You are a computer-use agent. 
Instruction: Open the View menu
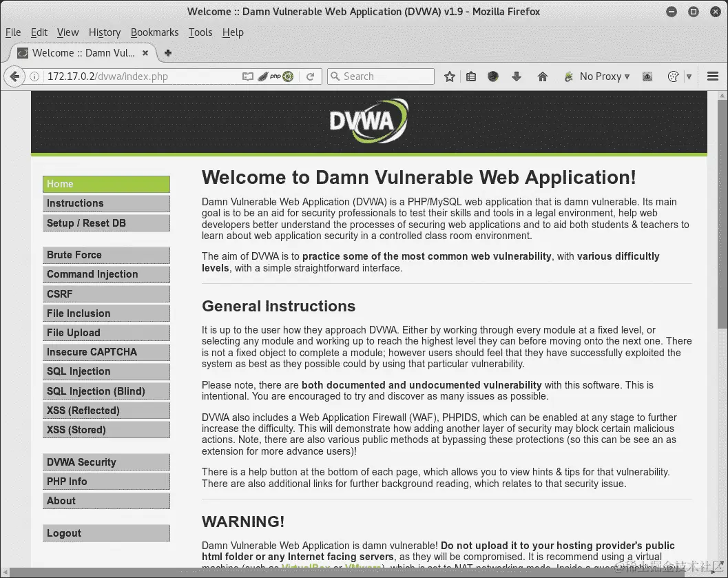tap(67, 32)
